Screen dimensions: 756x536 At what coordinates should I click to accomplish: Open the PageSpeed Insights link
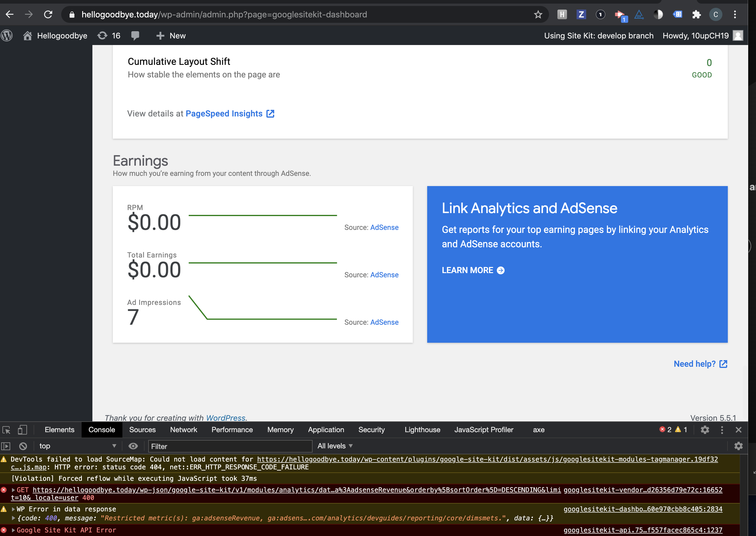pos(230,114)
